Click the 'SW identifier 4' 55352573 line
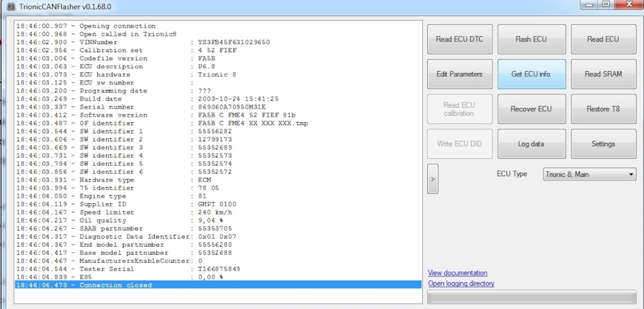 (x=218, y=156)
